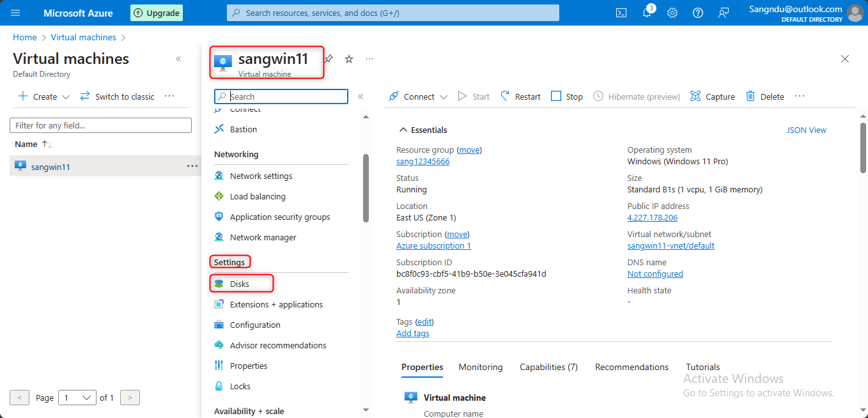Pin the sangwin11 blade to dashboard
The image size is (868, 418).
[329, 59]
